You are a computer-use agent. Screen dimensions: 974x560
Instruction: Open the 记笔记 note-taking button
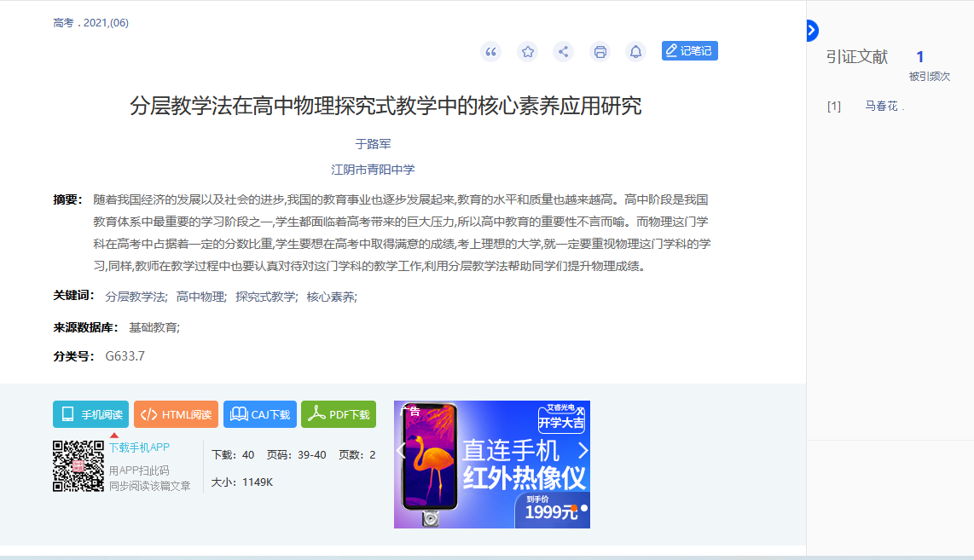click(689, 51)
